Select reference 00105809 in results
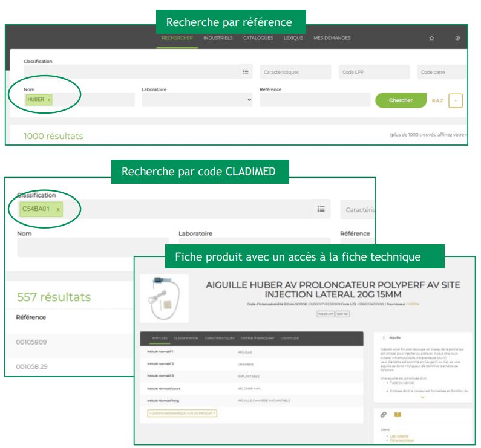Screen dimensions: 481x448 coord(31,342)
